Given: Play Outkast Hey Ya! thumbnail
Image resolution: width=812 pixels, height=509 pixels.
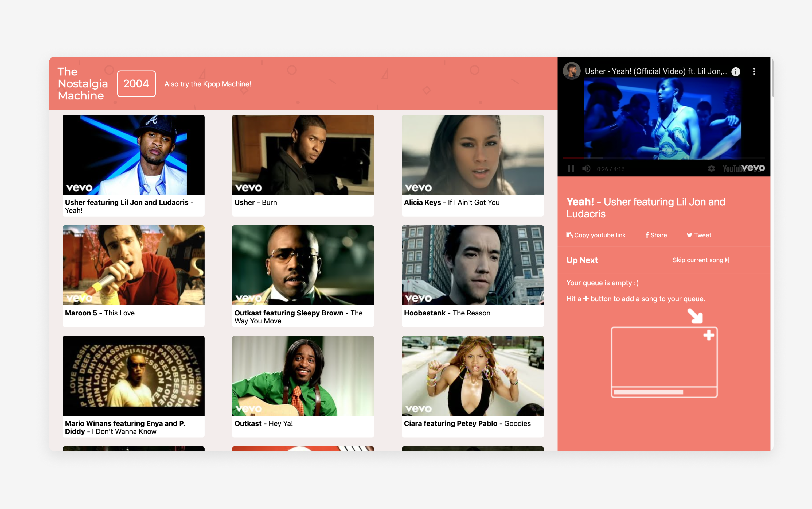Looking at the screenshot, I should 303,375.
